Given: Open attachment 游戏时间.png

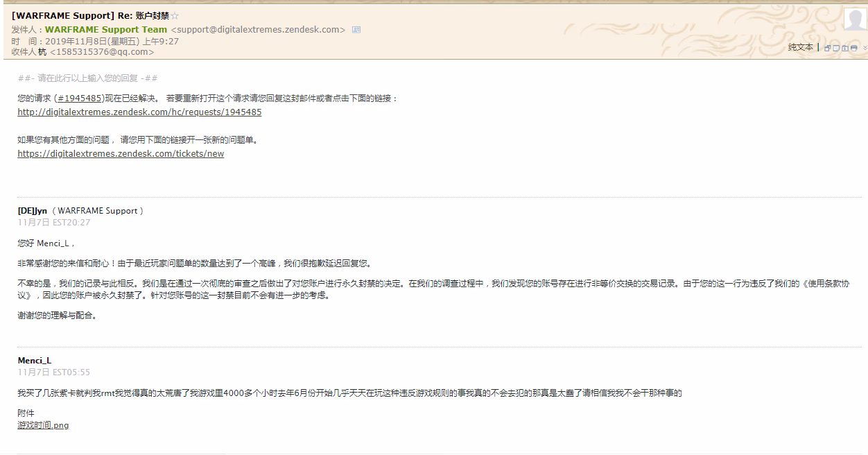Looking at the screenshot, I should click(43, 425).
